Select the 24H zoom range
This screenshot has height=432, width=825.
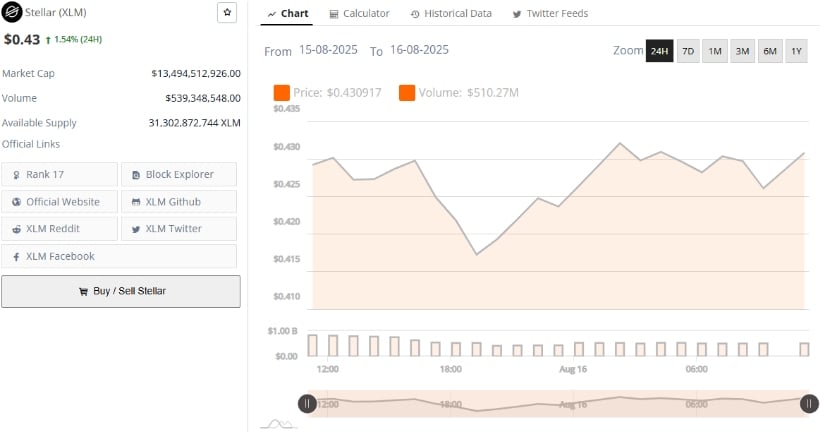tap(659, 51)
